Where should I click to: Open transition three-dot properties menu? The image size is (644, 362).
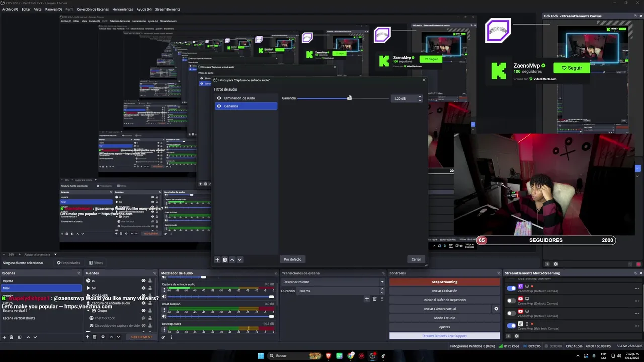pos(382,299)
